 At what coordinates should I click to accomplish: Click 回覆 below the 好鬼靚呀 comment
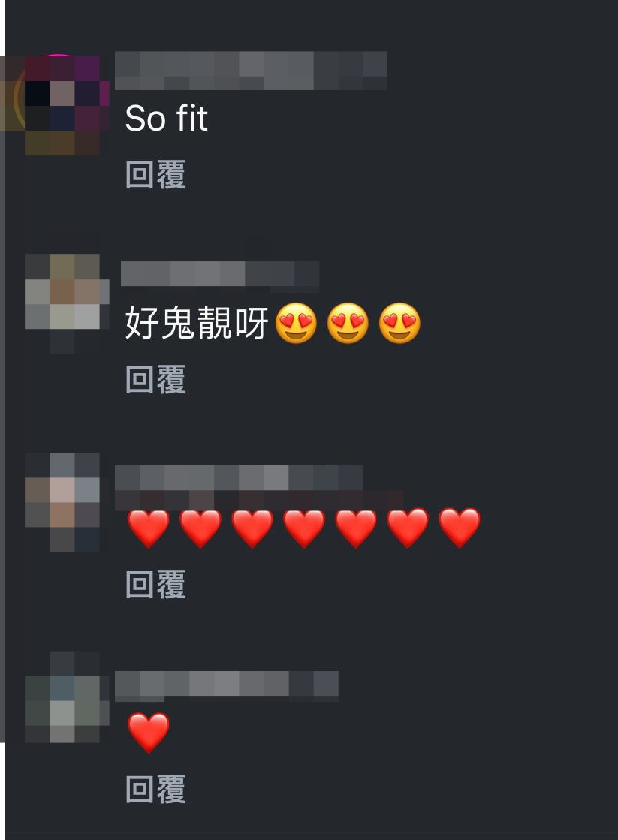(155, 379)
